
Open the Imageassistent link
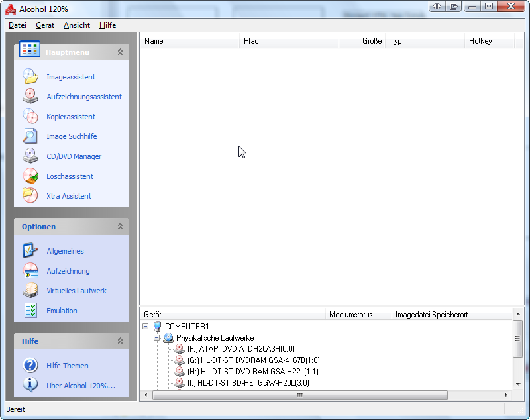click(x=71, y=77)
